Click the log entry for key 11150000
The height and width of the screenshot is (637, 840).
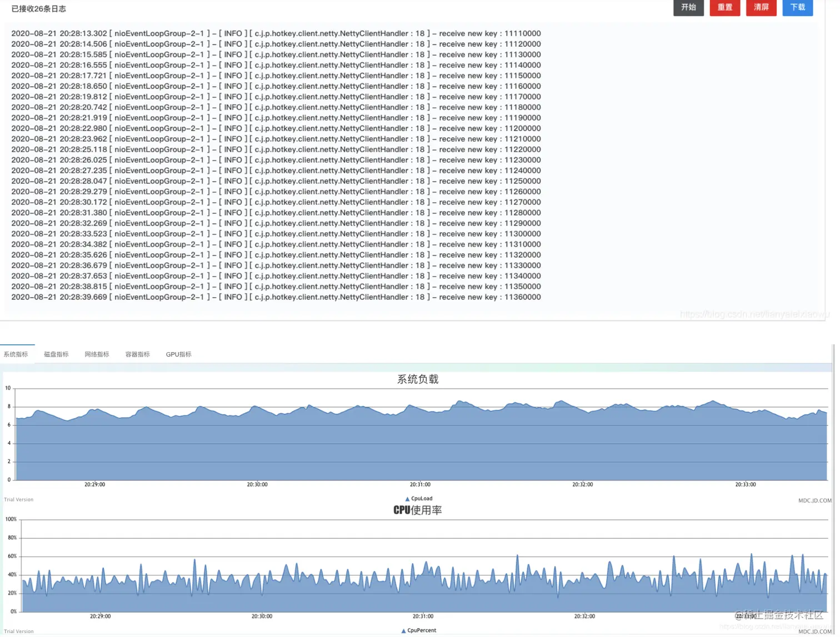(276, 76)
